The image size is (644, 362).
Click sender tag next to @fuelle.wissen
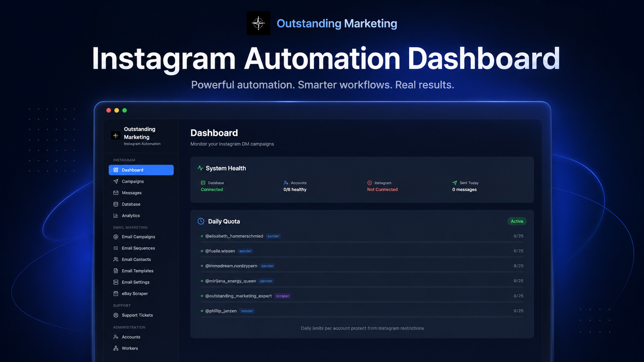245,251
